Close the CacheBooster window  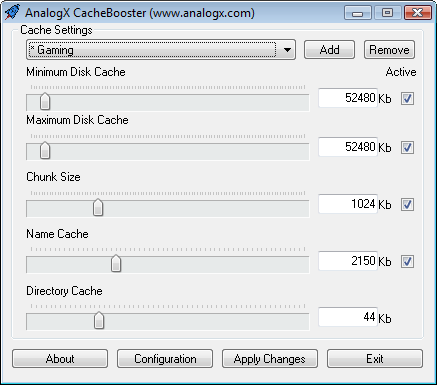[418, 13]
